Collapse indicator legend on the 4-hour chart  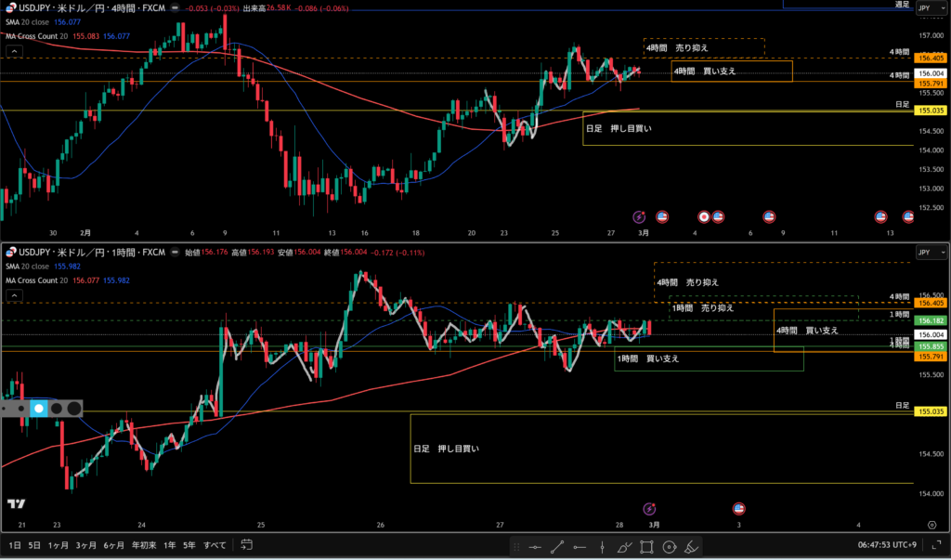14,49
